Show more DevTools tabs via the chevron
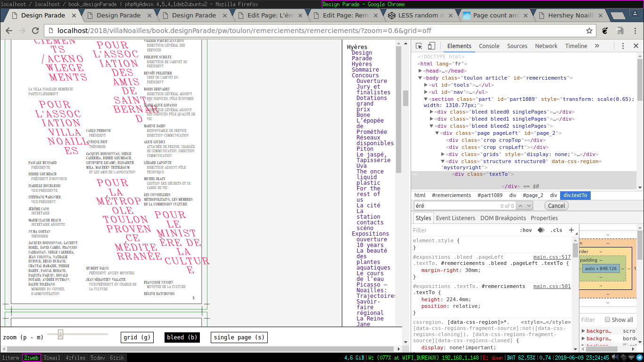 (597, 46)
